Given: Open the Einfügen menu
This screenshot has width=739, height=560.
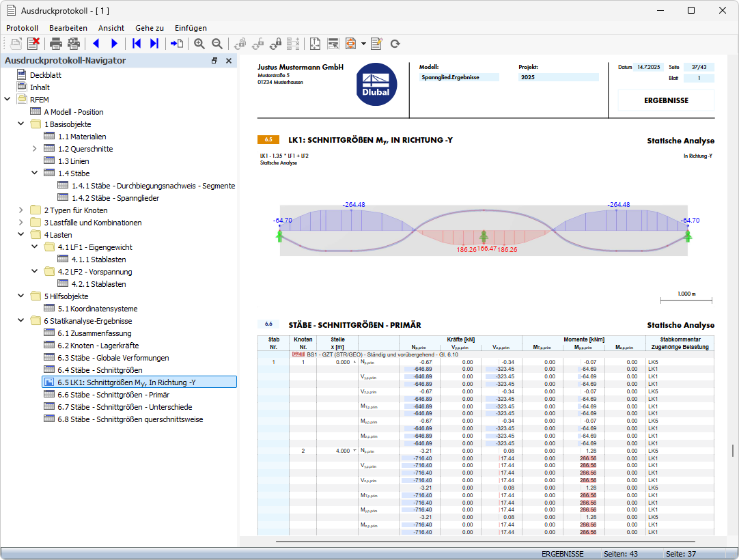Looking at the screenshot, I should point(191,28).
